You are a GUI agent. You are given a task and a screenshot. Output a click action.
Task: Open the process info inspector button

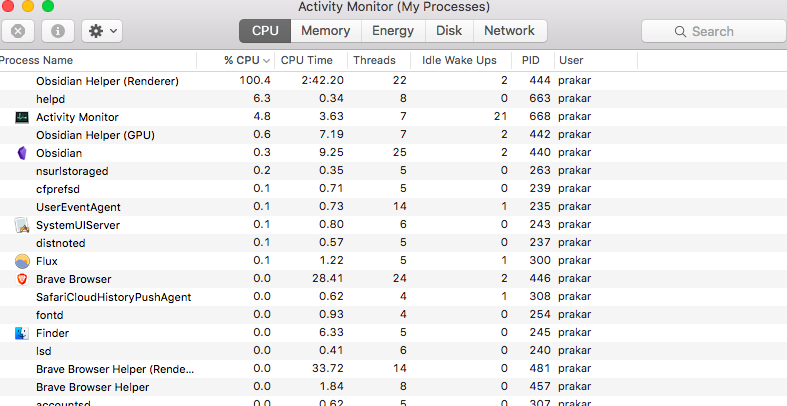tap(58, 31)
